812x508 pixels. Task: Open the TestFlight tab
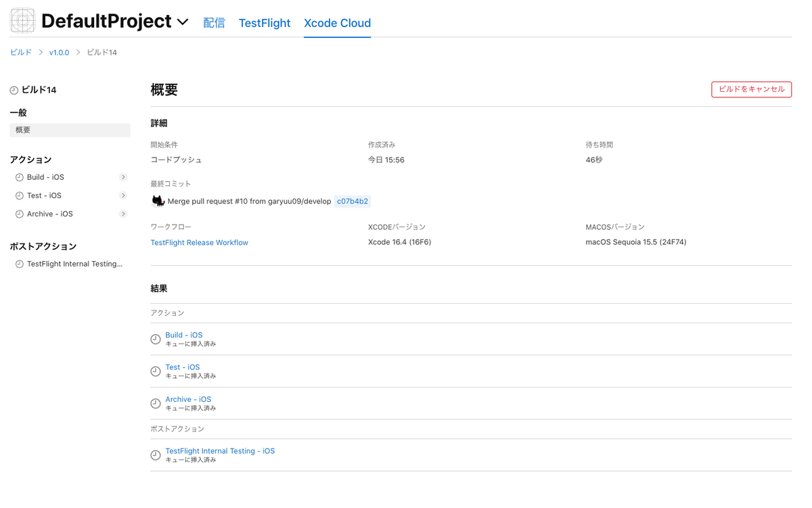265,23
